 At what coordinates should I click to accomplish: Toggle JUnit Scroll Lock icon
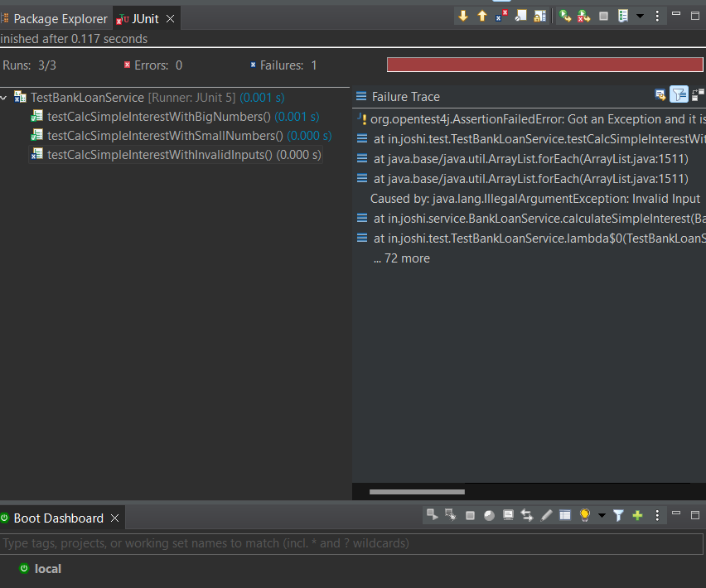click(539, 17)
